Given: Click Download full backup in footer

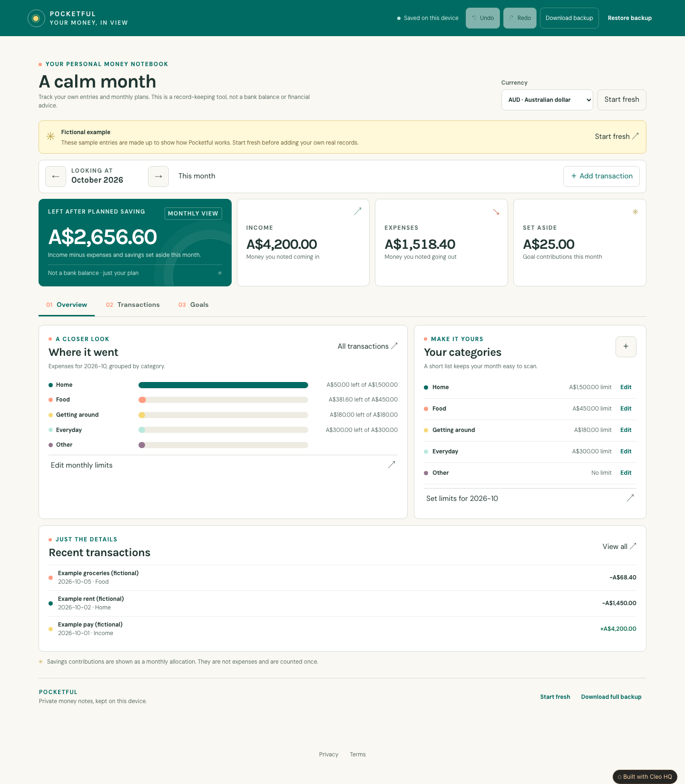Looking at the screenshot, I should pos(611,697).
